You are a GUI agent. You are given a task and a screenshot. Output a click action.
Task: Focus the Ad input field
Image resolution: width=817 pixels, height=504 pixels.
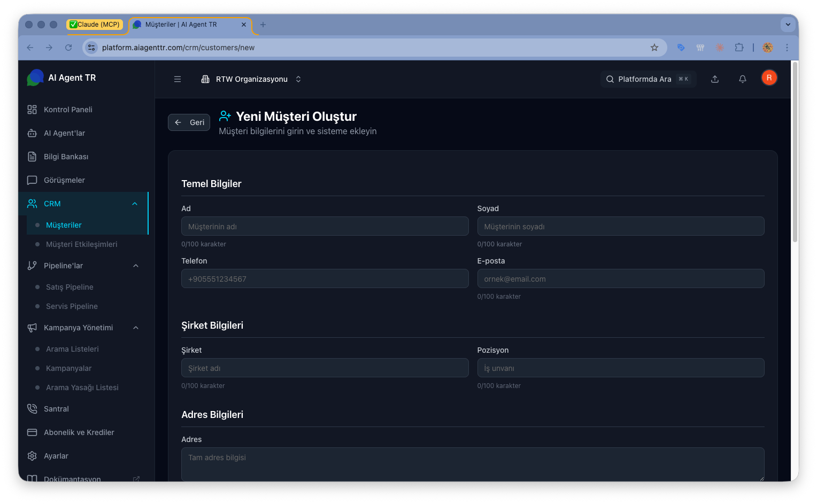point(325,226)
